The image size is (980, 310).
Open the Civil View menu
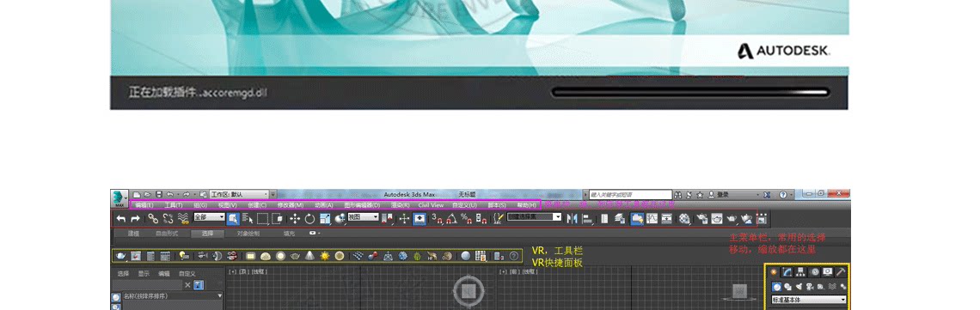pos(432,205)
